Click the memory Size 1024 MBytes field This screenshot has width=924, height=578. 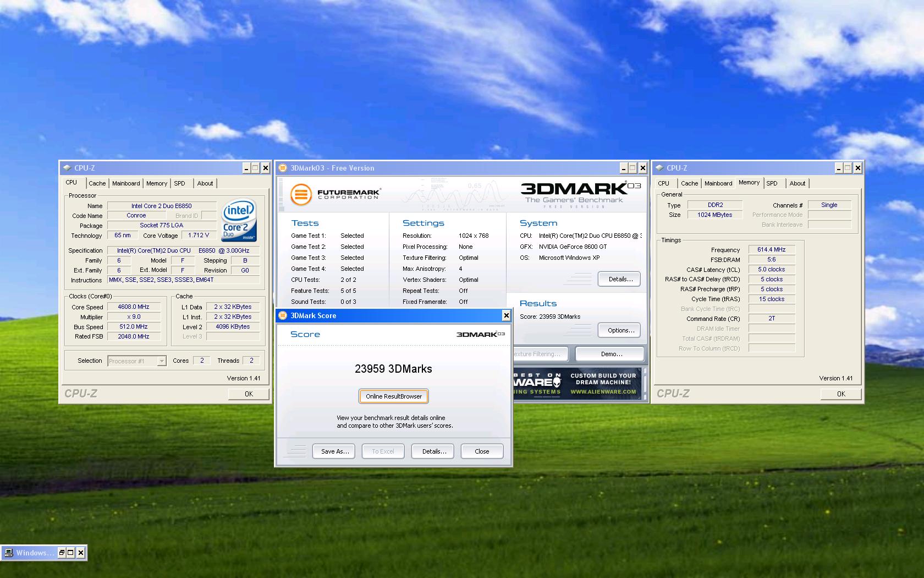pos(715,215)
